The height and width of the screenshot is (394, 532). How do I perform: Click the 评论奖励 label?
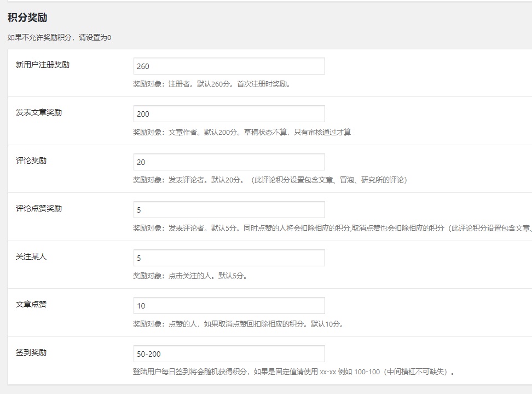(31, 161)
